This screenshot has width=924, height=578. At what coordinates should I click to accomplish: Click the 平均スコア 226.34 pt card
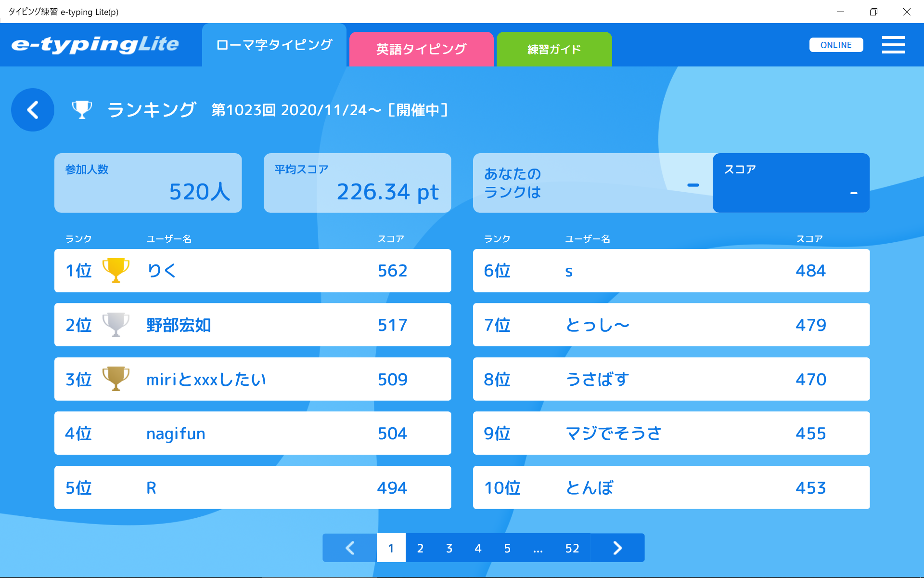pyautogui.click(x=358, y=183)
